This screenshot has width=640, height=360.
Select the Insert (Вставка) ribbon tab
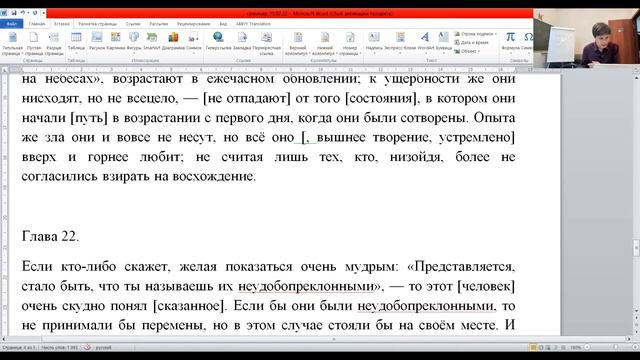[62, 24]
